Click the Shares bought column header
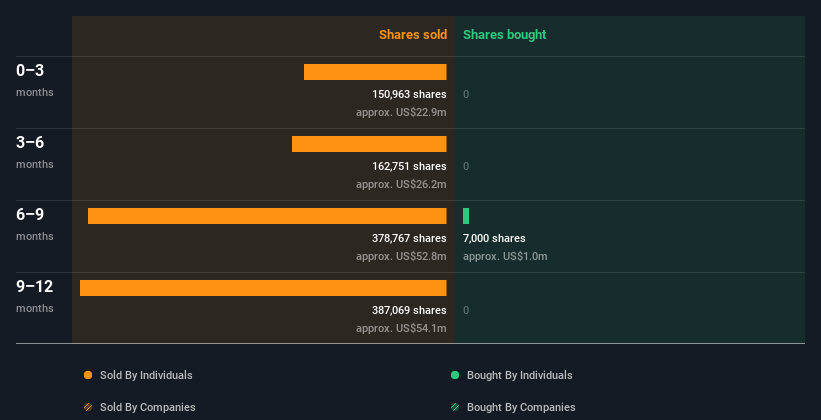The image size is (821, 420). [504, 35]
